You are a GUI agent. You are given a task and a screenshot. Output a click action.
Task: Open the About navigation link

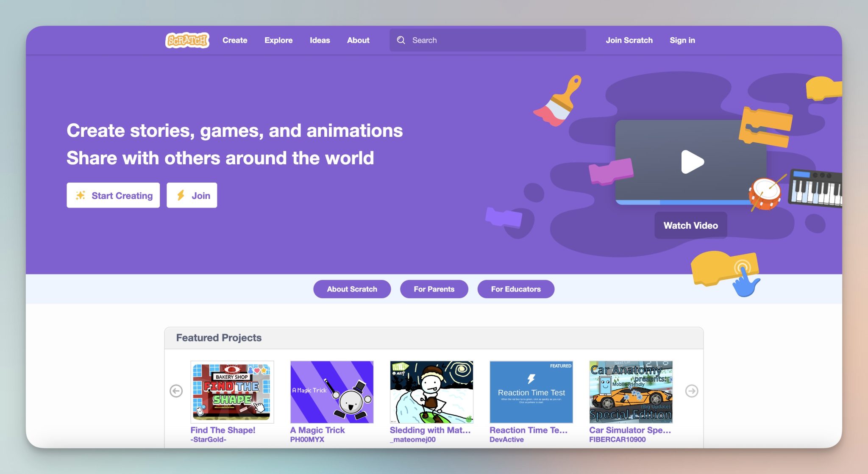click(358, 40)
